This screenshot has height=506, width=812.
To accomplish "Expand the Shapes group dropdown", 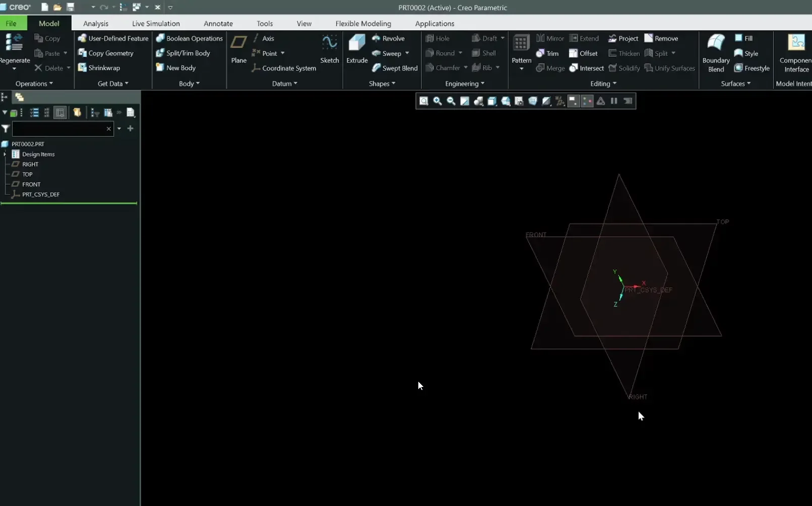I will coord(382,84).
